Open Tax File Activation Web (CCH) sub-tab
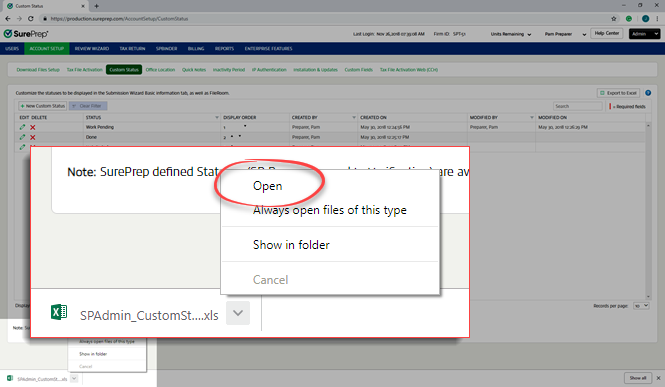The width and height of the screenshot is (665, 387). click(x=408, y=70)
